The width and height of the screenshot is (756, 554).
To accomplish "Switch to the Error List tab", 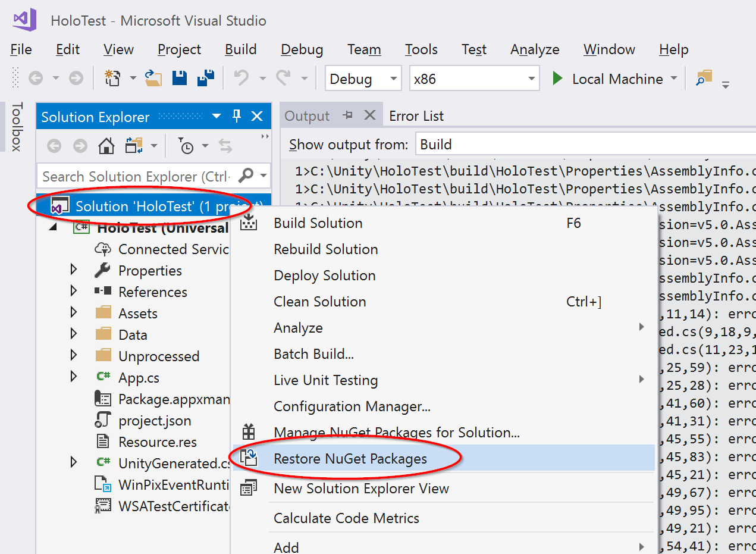I will (416, 116).
